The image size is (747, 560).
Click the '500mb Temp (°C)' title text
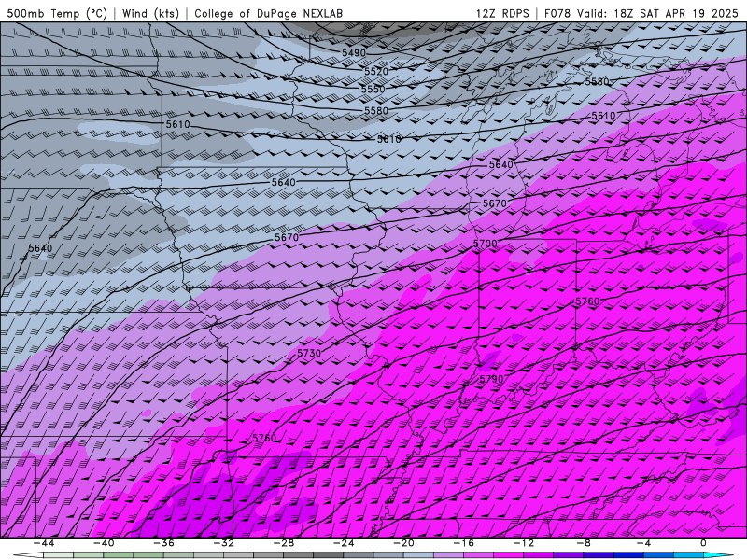57,13
